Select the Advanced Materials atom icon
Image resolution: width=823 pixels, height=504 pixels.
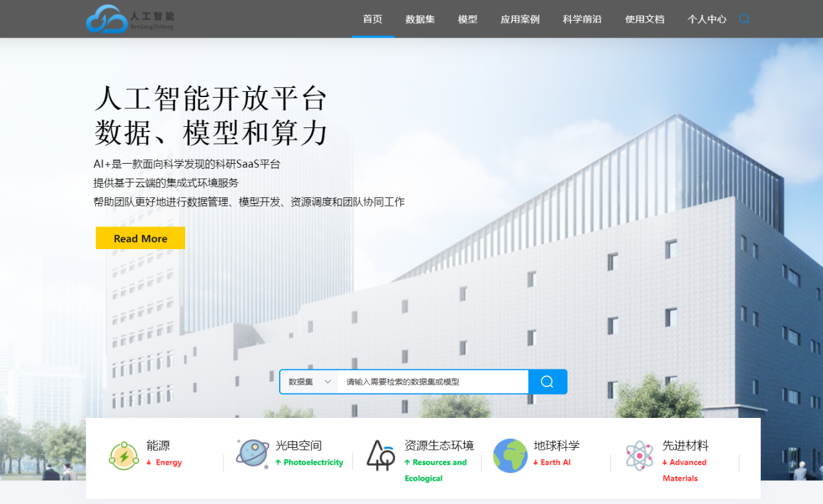[x=639, y=455]
